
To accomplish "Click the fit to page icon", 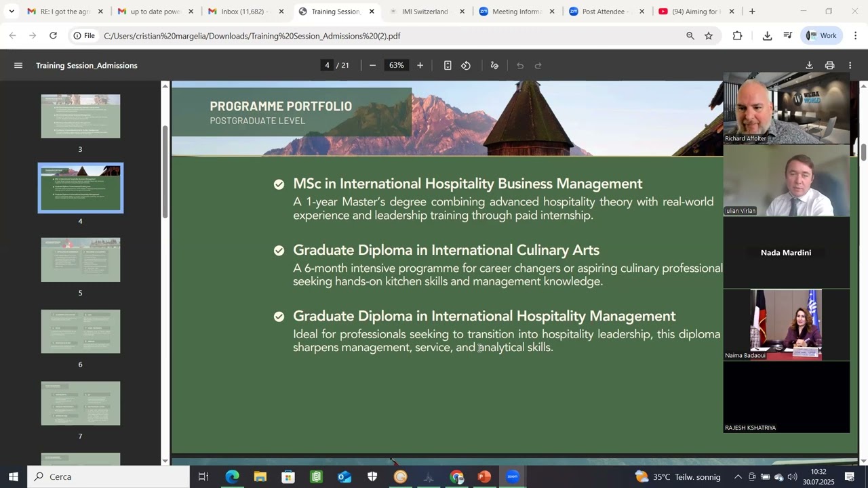I will 448,66.
